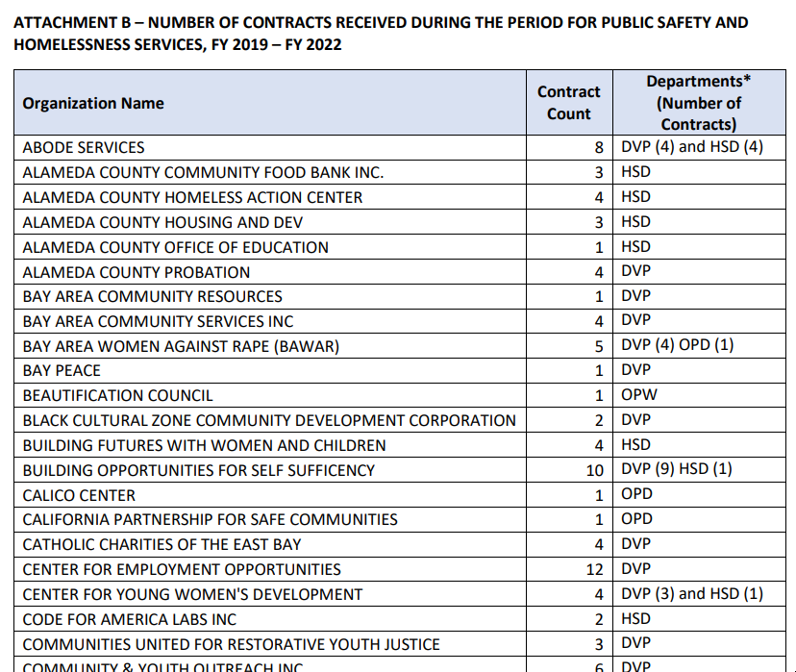Click the Attachment B title heading
796x672 pixels.
(x=381, y=34)
